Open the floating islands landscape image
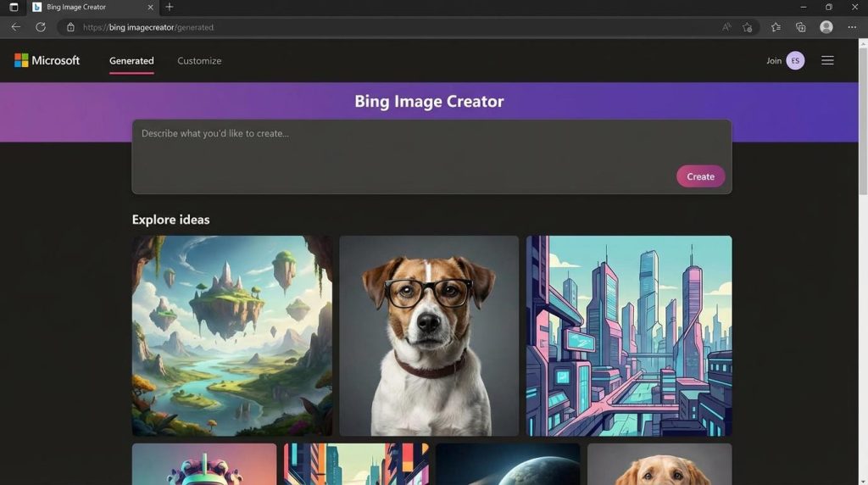 (x=231, y=336)
